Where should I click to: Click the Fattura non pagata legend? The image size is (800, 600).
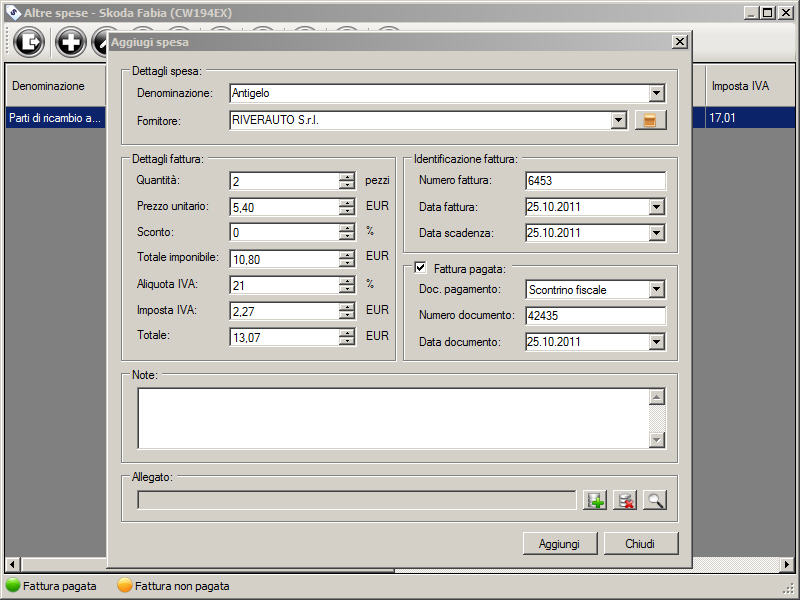[x=182, y=586]
